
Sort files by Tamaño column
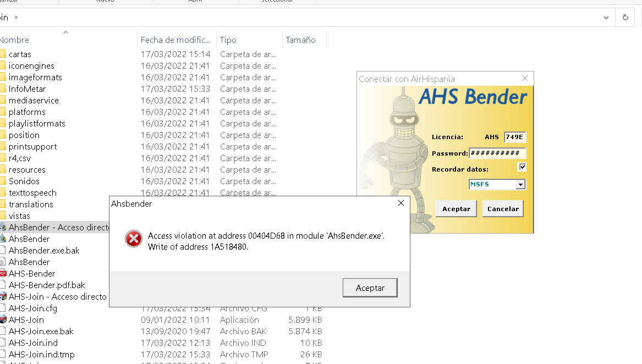pyautogui.click(x=300, y=40)
